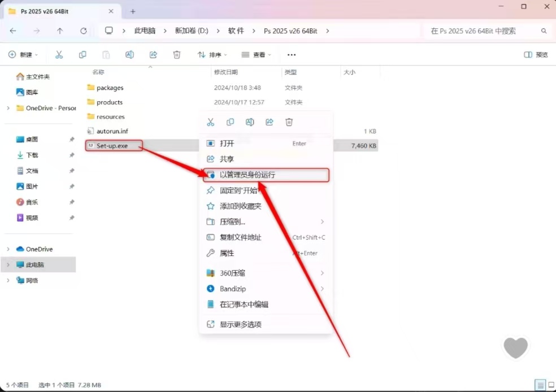Sort by the 名称 column header
Image resolution: width=556 pixels, height=392 pixels.
pos(98,72)
